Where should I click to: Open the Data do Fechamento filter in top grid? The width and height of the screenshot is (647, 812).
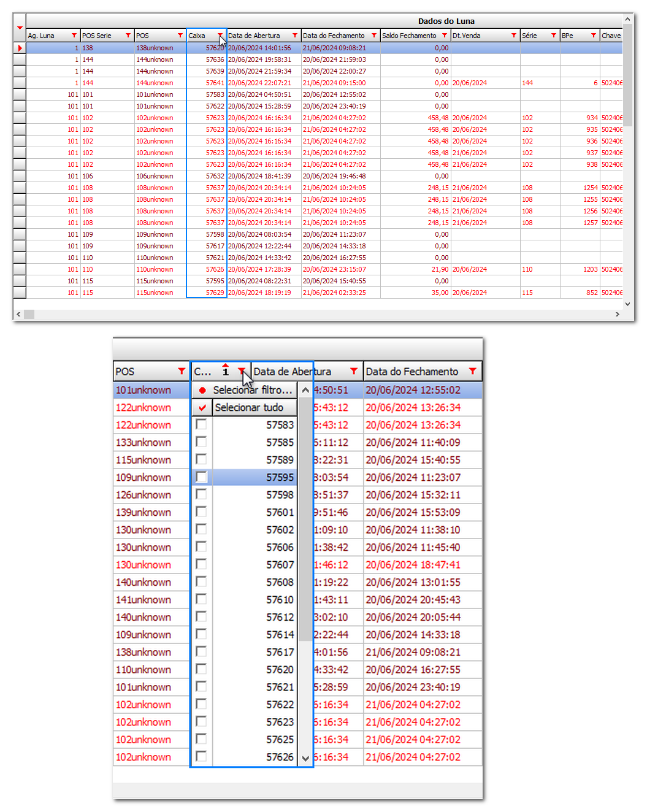click(374, 36)
